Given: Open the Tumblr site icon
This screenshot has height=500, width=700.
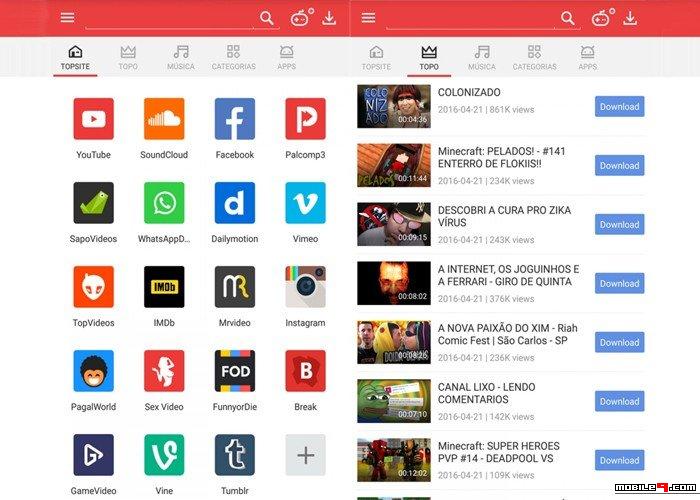Looking at the screenshot, I should (x=235, y=455).
